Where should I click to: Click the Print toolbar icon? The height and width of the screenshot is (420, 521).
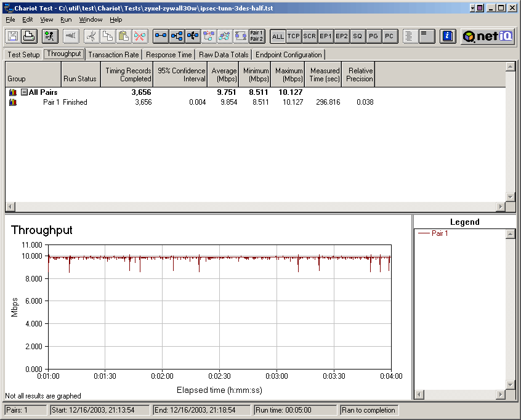click(28, 36)
